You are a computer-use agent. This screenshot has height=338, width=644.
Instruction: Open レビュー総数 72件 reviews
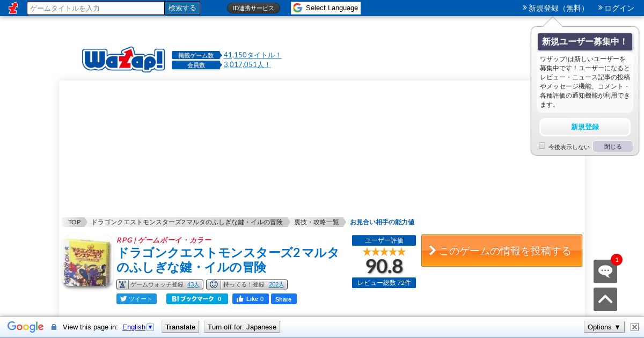pyautogui.click(x=384, y=283)
